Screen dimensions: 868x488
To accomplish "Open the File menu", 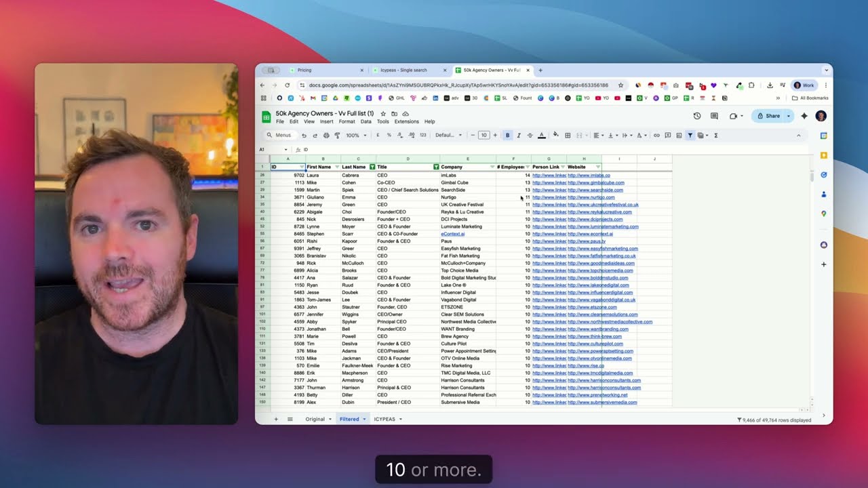I will coord(279,122).
